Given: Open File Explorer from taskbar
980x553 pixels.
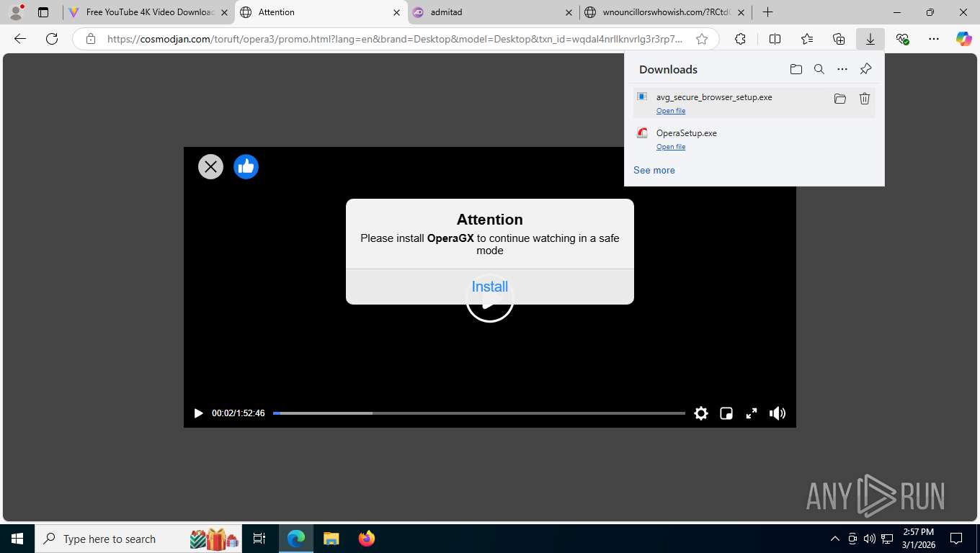Looking at the screenshot, I should [x=331, y=539].
